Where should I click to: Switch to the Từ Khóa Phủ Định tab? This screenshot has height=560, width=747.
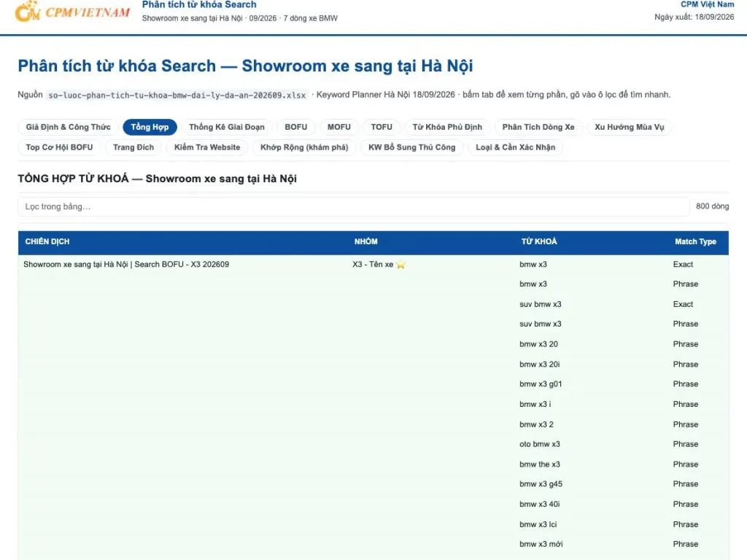(447, 127)
